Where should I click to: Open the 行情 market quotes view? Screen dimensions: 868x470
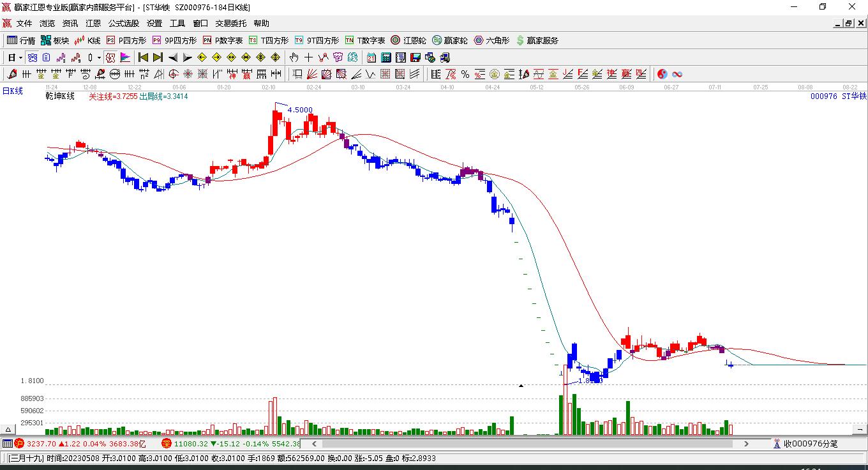click(x=21, y=40)
